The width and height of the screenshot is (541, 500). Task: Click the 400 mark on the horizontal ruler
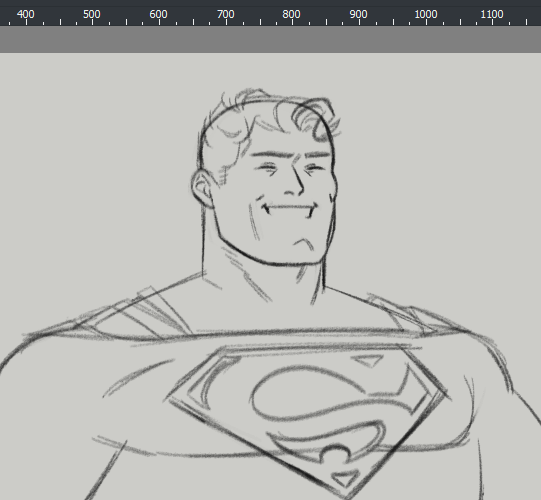click(x=26, y=14)
